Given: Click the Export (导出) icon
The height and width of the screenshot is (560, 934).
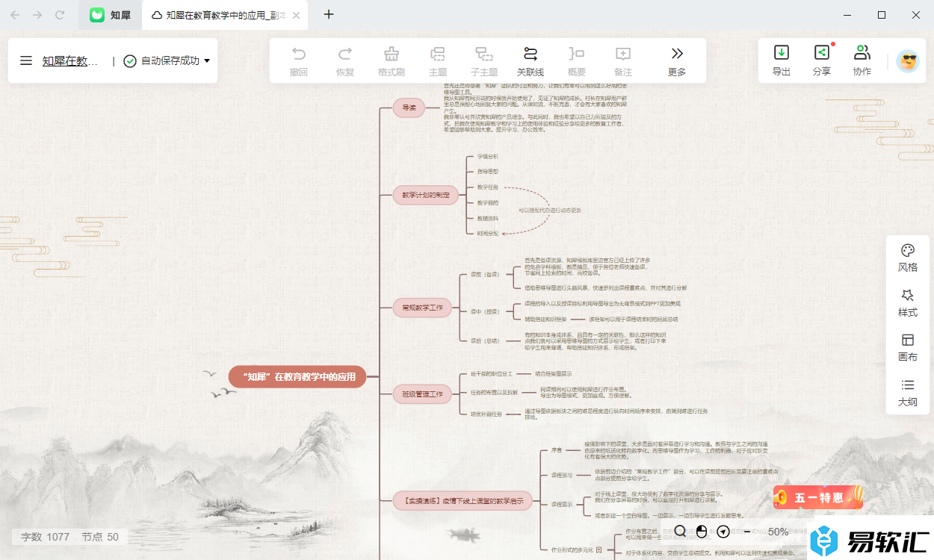Looking at the screenshot, I should pos(781,60).
